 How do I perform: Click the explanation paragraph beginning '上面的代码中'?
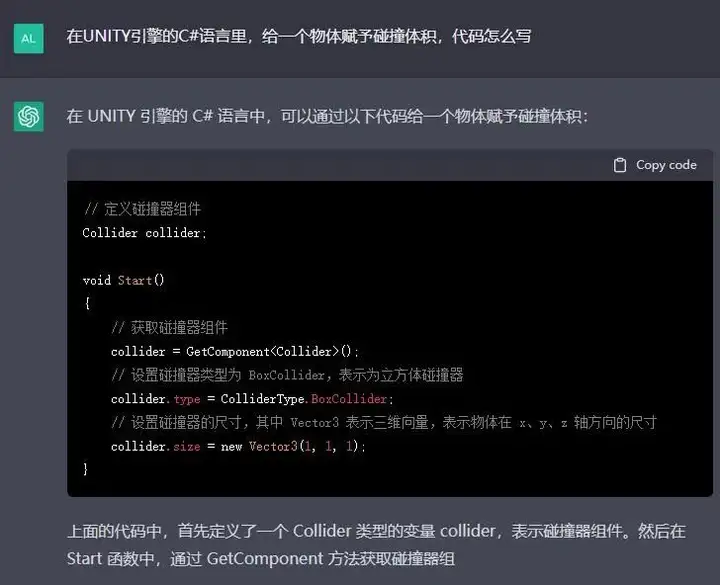click(376, 545)
